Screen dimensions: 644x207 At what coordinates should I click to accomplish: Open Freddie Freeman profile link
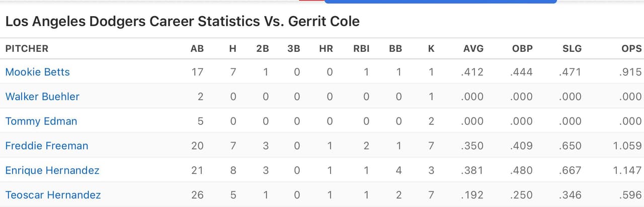(x=47, y=146)
